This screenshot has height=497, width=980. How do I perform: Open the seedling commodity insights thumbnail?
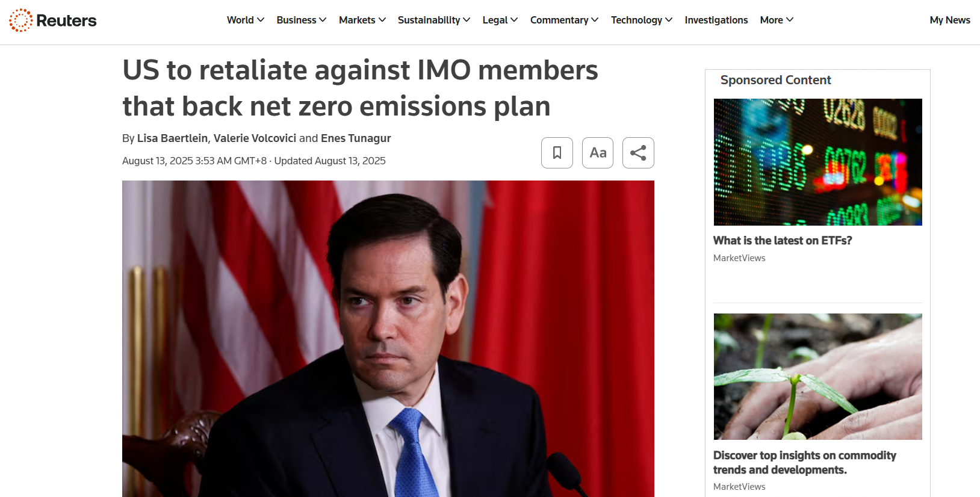click(x=818, y=377)
